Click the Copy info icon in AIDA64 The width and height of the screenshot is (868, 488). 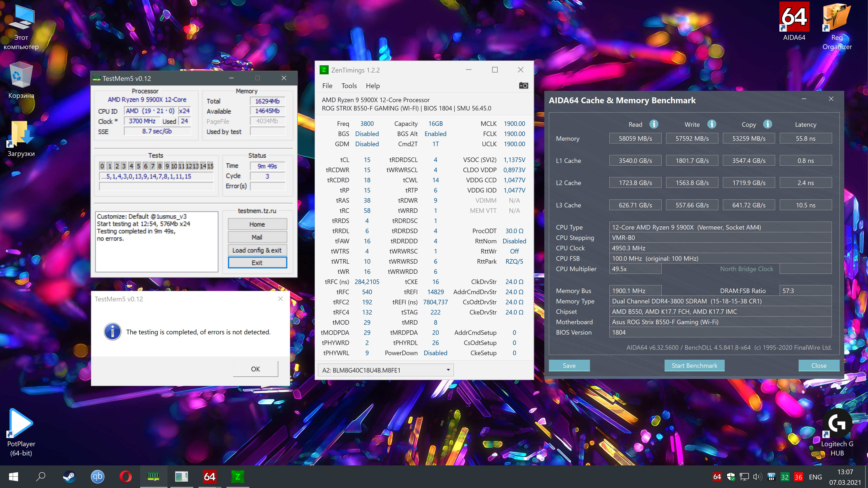[x=768, y=124]
